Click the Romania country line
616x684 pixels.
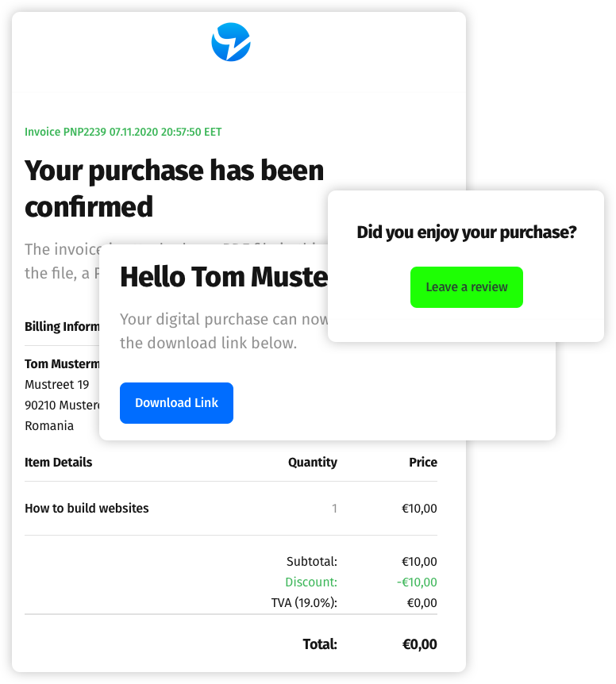coord(49,425)
